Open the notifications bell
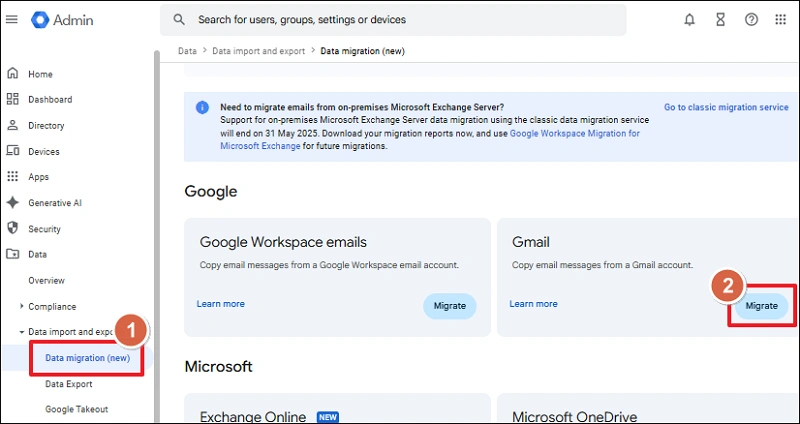 689,20
